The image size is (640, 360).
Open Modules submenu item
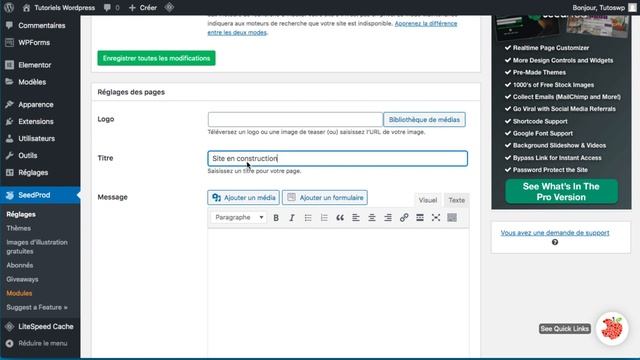click(x=19, y=293)
